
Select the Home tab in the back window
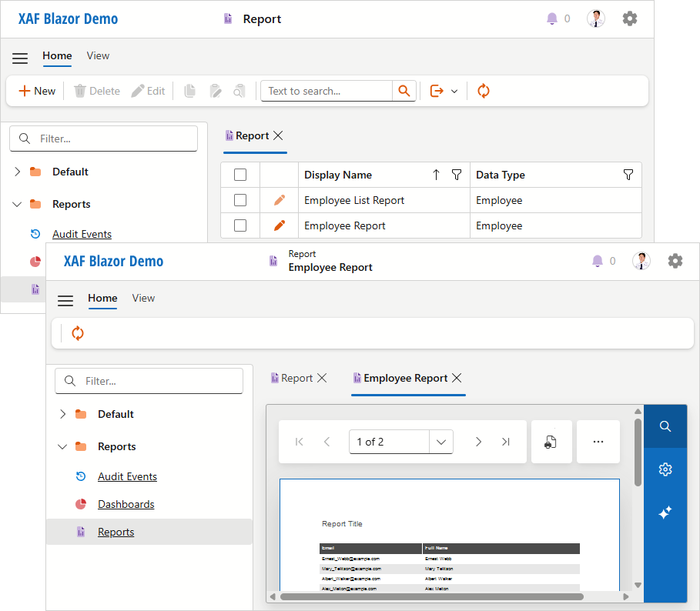click(x=57, y=55)
